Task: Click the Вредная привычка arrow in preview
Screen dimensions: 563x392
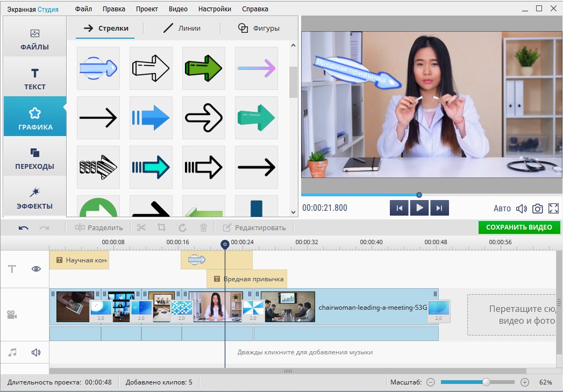Action: click(358, 73)
